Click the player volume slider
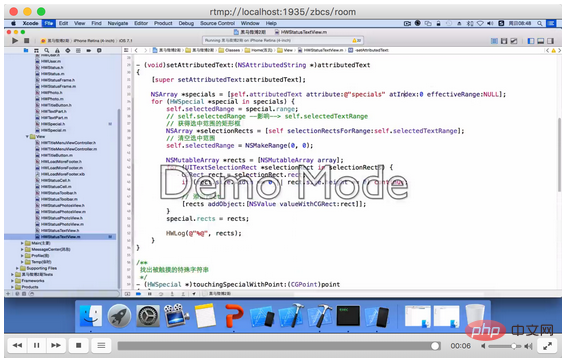Viewport: 564px width, 363px height. coord(504,346)
